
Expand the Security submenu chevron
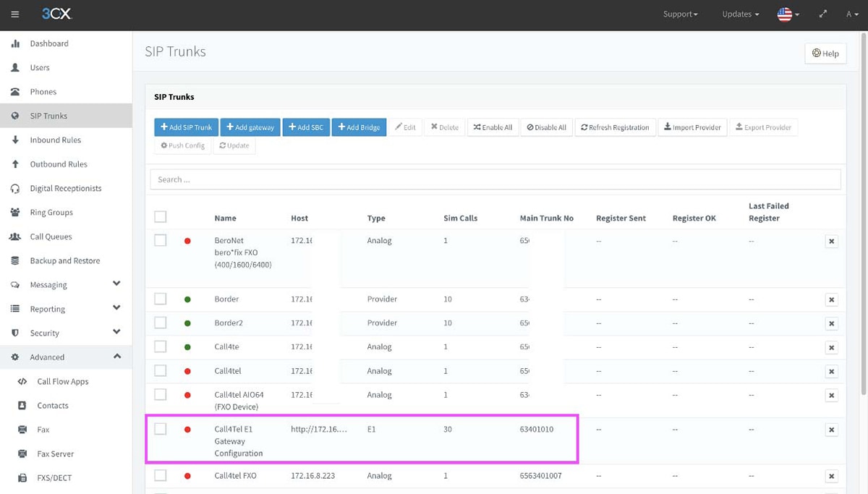[x=116, y=332]
